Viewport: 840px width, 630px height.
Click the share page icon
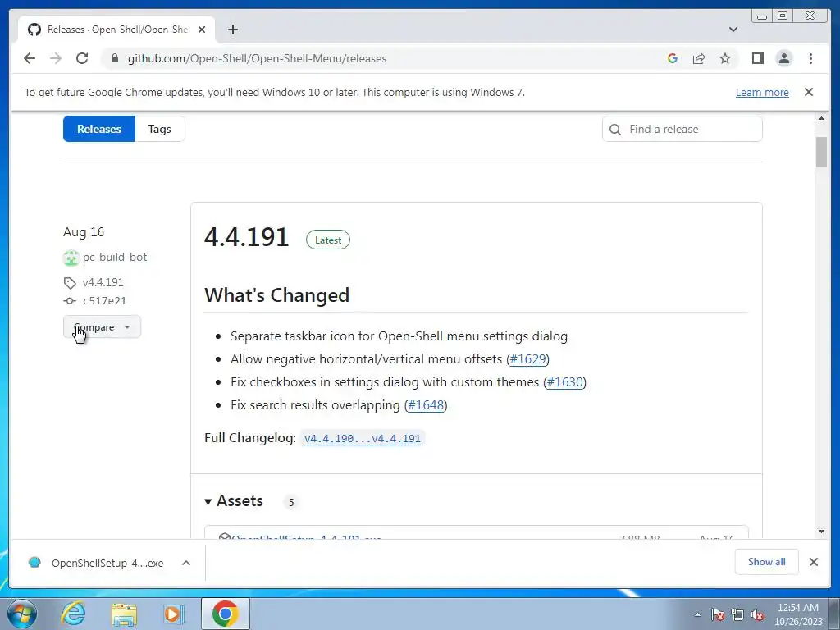699,58
